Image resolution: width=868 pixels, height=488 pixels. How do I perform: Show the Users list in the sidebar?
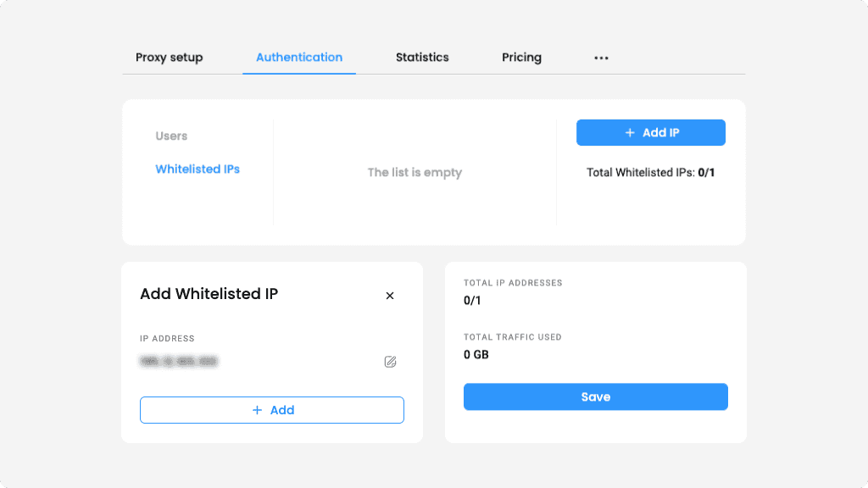click(171, 136)
